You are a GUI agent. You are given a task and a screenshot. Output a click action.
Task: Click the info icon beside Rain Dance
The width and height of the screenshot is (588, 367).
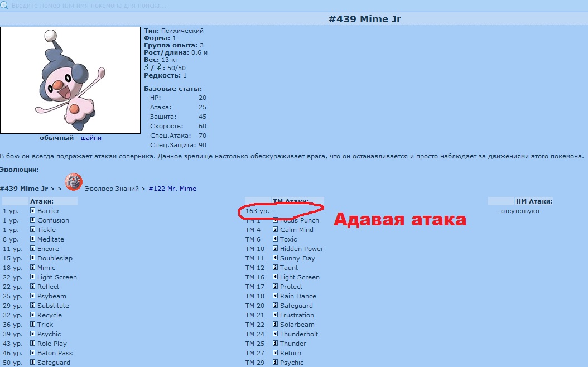click(x=275, y=296)
